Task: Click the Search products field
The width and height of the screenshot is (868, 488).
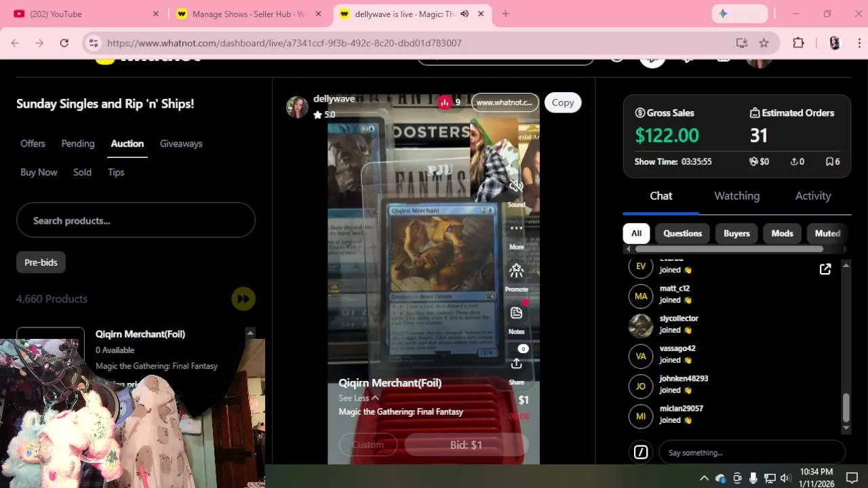Action: click(x=136, y=220)
